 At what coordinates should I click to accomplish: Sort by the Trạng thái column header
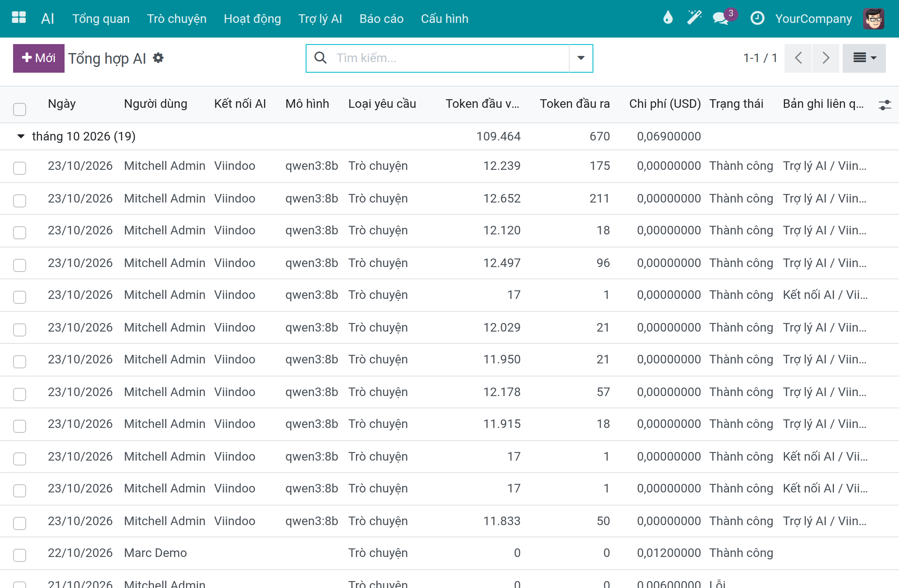tap(736, 104)
